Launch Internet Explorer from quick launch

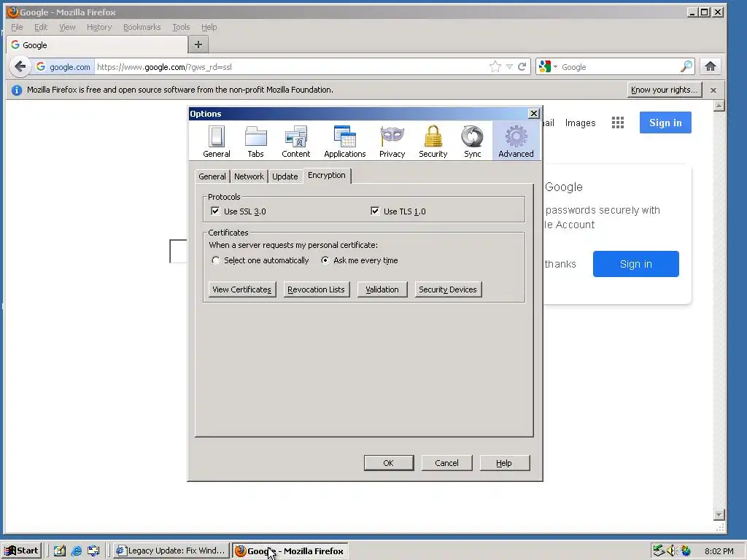[x=76, y=551]
